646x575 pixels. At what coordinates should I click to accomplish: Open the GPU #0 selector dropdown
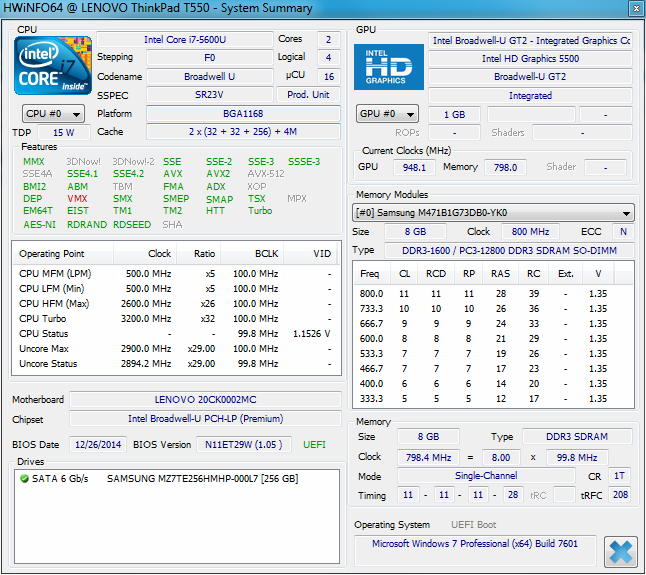click(x=388, y=114)
